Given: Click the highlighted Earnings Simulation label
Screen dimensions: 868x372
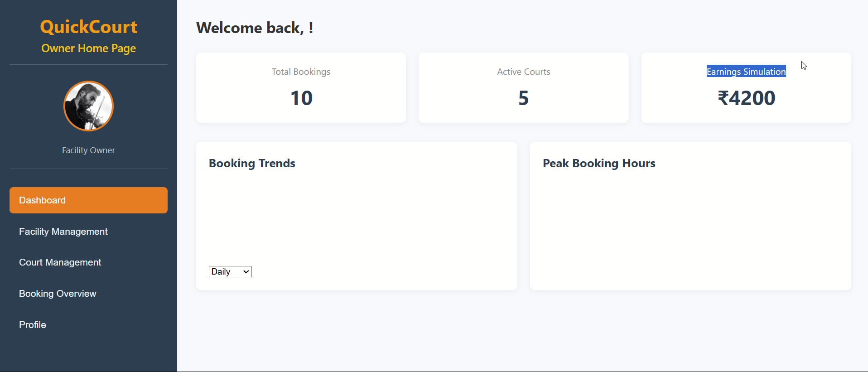Looking at the screenshot, I should (746, 72).
